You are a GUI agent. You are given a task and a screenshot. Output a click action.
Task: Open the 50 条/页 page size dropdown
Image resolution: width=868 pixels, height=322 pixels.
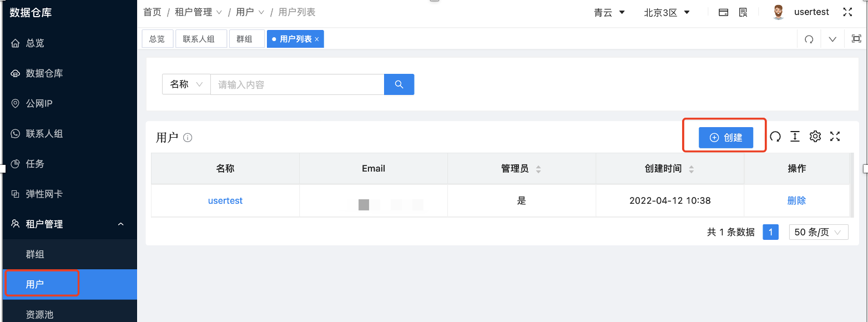coord(818,232)
